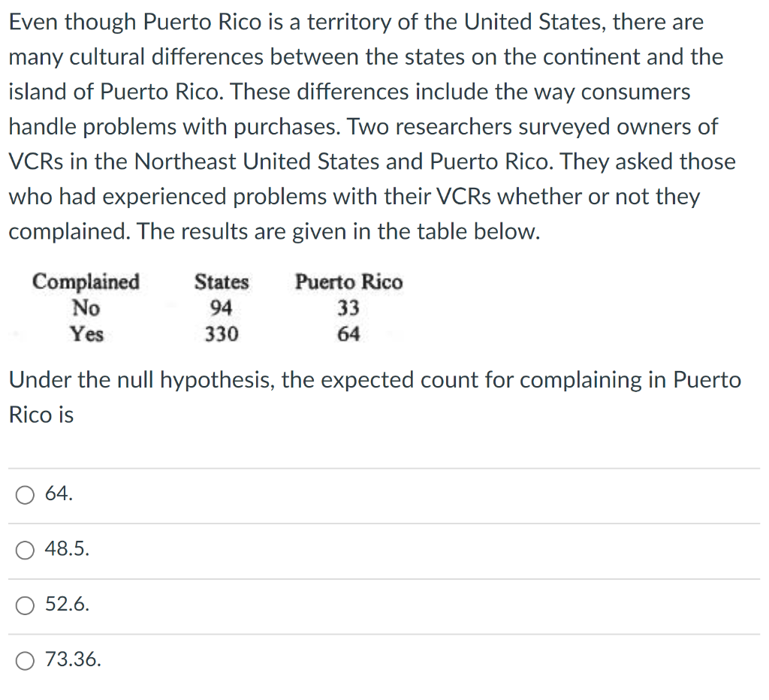Click 'The results are given' sentence

click(x=339, y=231)
